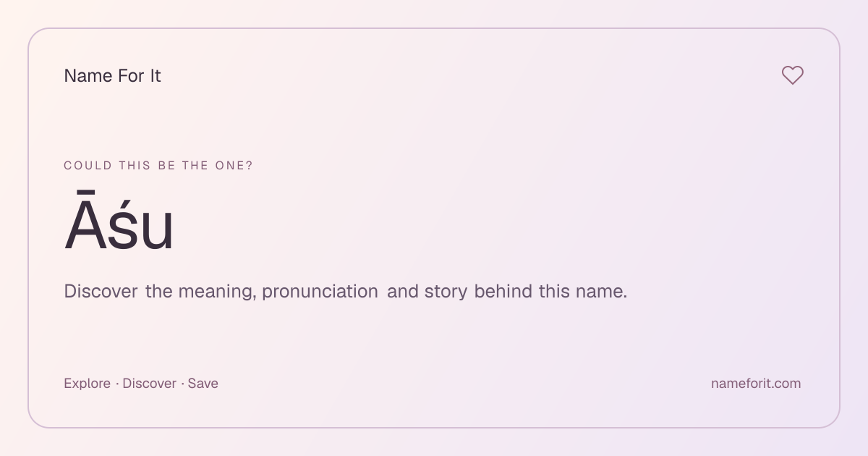The width and height of the screenshot is (868, 456).
Task: Click the dot separator between Discover and Save
Action: pyautogui.click(x=182, y=384)
